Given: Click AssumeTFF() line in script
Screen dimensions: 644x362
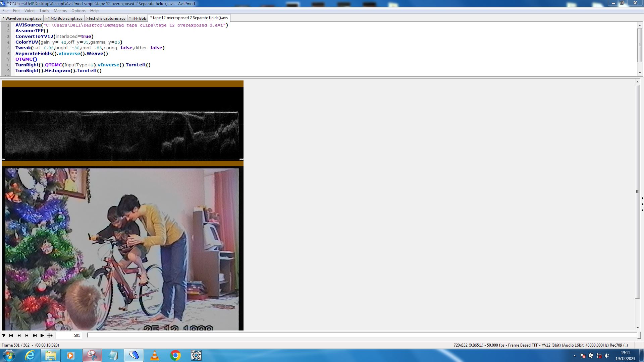Looking at the screenshot, I should (x=32, y=31).
